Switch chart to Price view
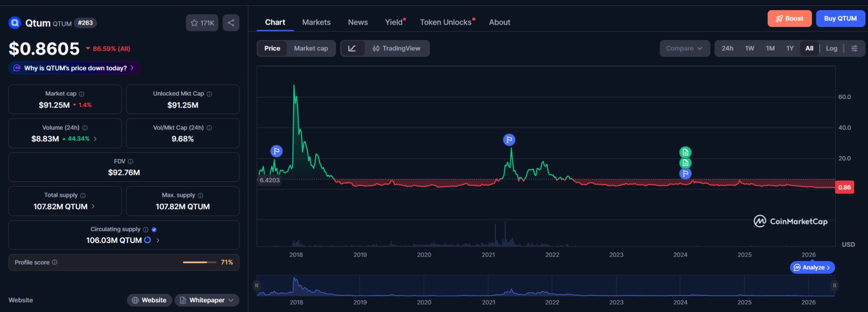Image resolution: width=868 pixels, height=312 pixels. [x=272, y=48]
